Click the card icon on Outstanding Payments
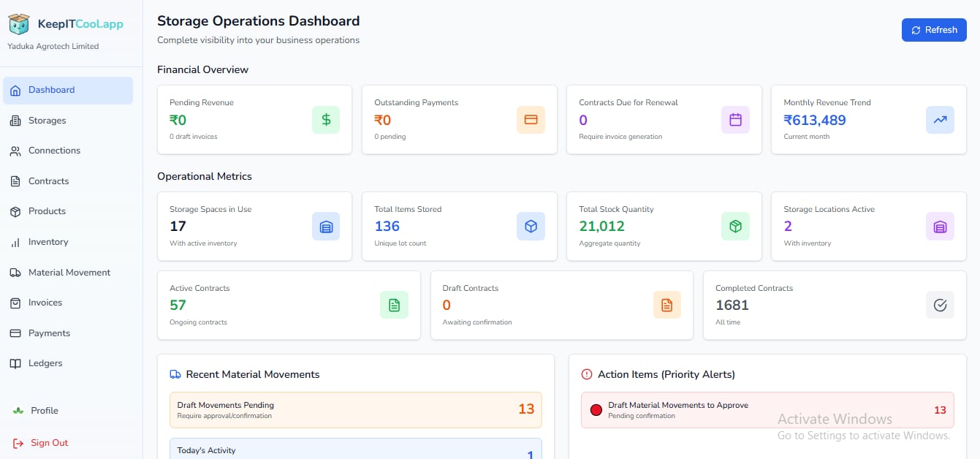 click(531, 120)
